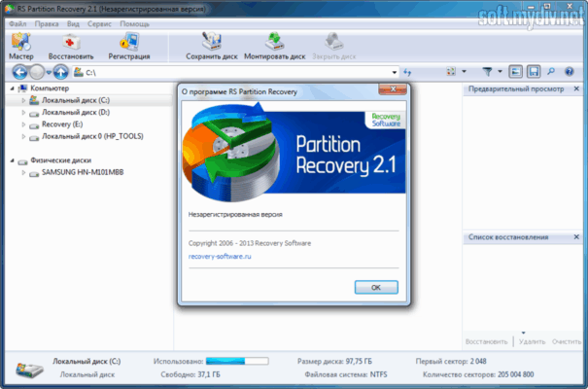Select Локальный диск 0 (HP_TOOLS) in tree
The image size is (588, 389).
(92, 136)
